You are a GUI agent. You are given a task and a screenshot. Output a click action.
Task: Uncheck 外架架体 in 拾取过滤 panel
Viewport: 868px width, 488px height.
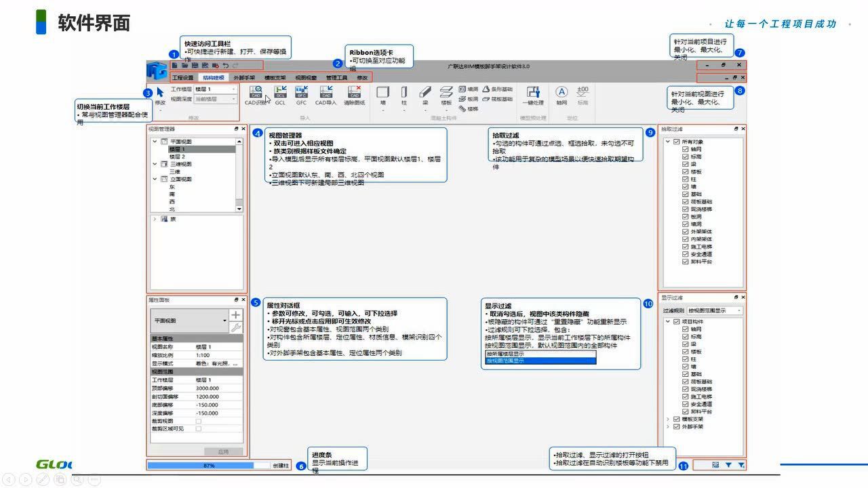coord(686,232)
